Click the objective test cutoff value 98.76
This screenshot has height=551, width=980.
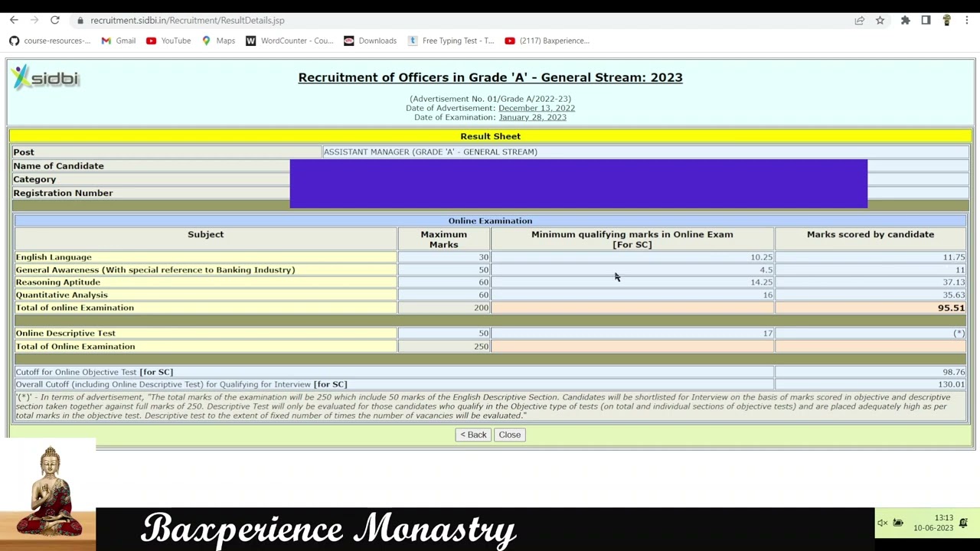[953, 372]
